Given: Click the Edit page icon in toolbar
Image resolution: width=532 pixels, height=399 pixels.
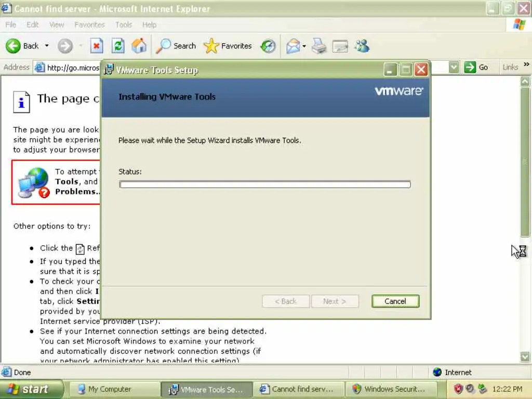Looking at the screenshot, I should tap(340, 46).
